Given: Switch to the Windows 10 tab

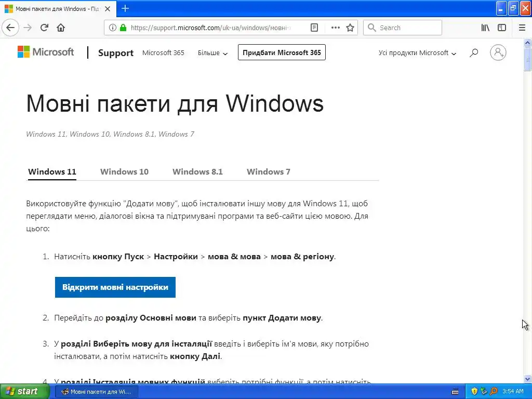Looking at the screenshot, I should [124, 171].
